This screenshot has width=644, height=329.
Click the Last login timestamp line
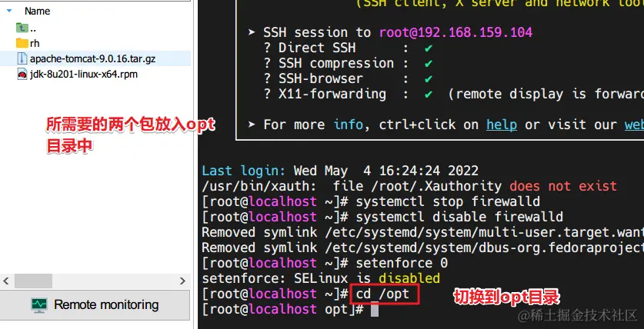(340, 171)
